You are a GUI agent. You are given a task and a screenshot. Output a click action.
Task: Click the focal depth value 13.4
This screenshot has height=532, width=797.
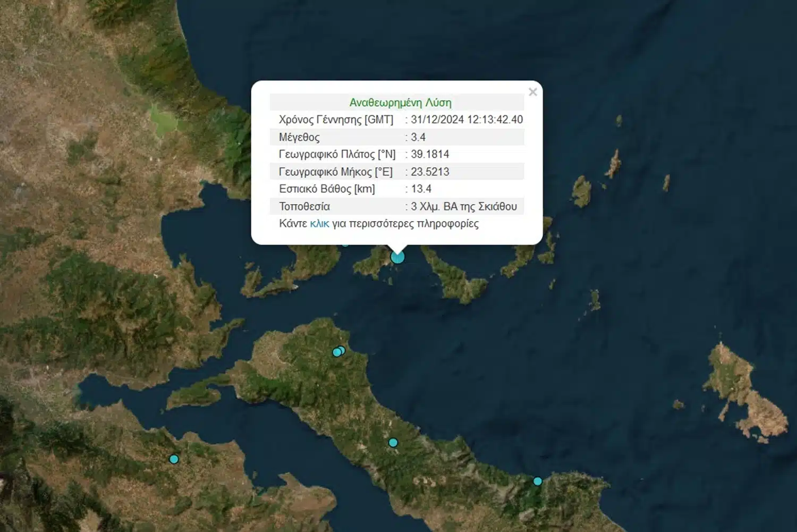click(x=421, y=189)
